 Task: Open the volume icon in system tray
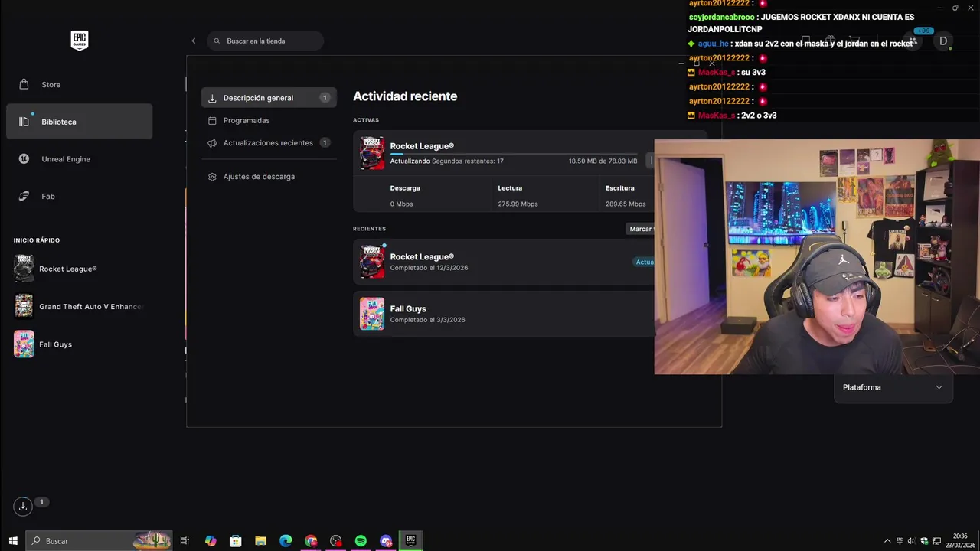pos(912,541)
